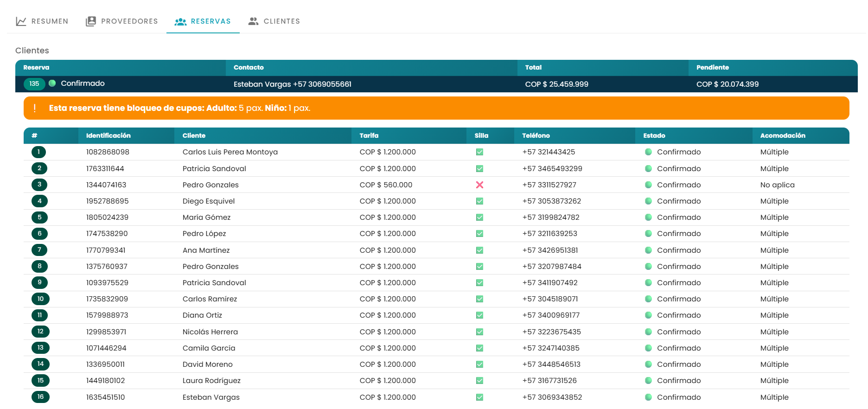This screenshot has height=409, width=868.
Task: Click phone number +57 3223675435
Action: point(551,332)
